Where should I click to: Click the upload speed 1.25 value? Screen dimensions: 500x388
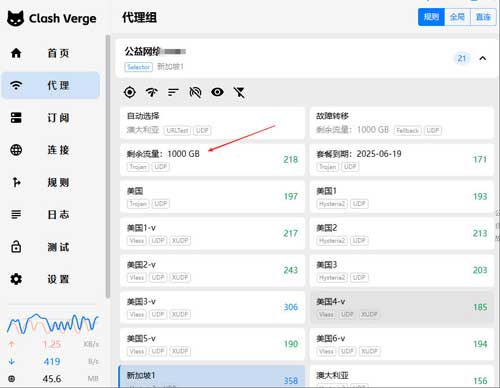(x=52, y=344)
